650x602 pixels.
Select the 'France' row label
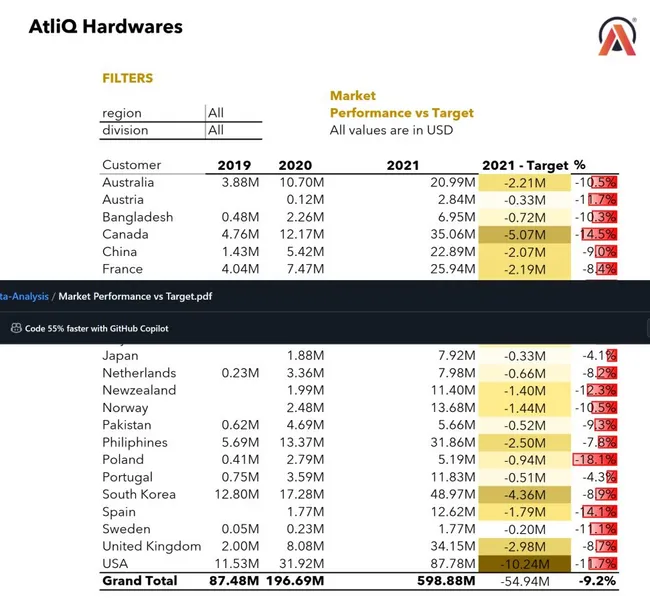click(x=122, y=269)
